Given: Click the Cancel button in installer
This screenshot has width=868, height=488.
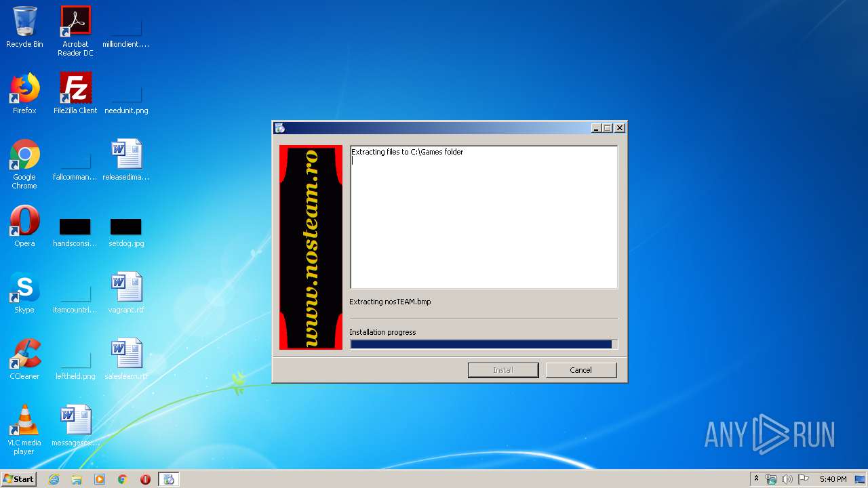Looking at the screenshot, I should tap(581, 370).
